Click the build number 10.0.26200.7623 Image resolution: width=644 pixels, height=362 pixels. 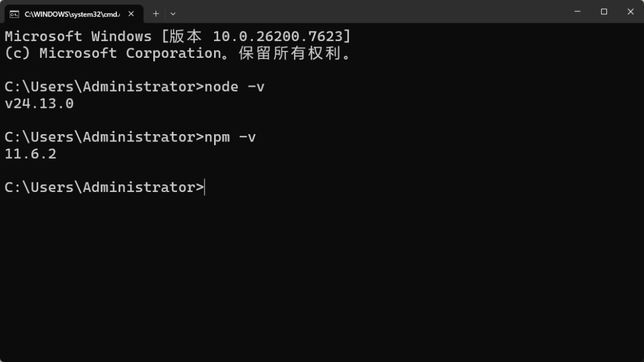click(x=277, y=36)
